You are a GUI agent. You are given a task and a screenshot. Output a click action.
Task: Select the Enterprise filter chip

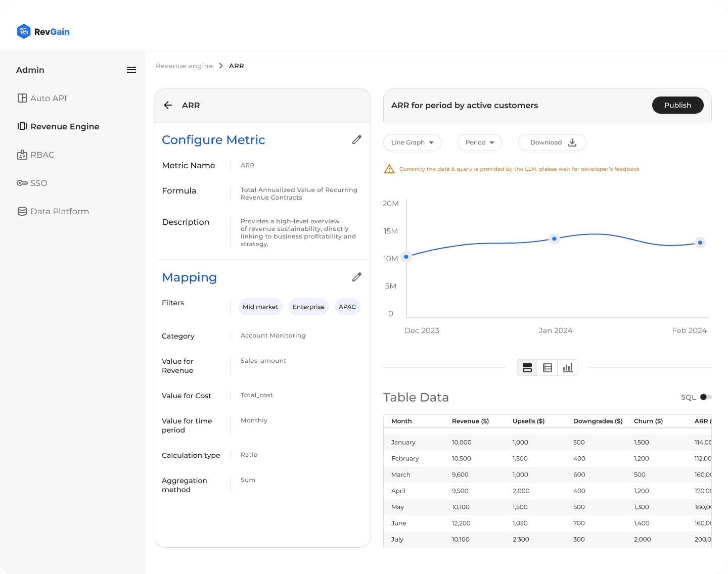[x=308, y=307]
